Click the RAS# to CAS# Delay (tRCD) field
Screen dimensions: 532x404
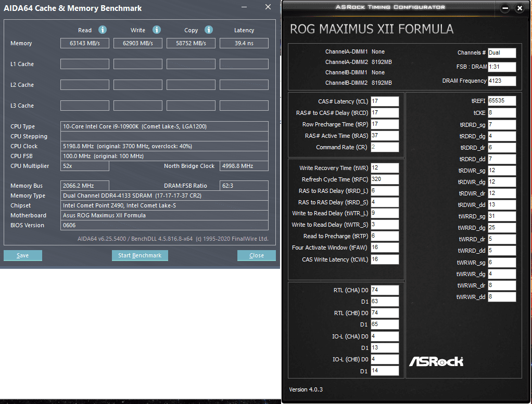(385, 112)
